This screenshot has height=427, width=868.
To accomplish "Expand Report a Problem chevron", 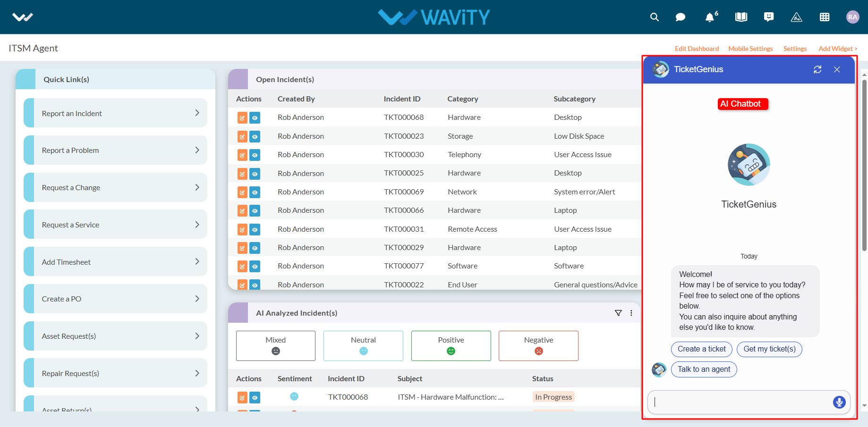I will point(197,150).
